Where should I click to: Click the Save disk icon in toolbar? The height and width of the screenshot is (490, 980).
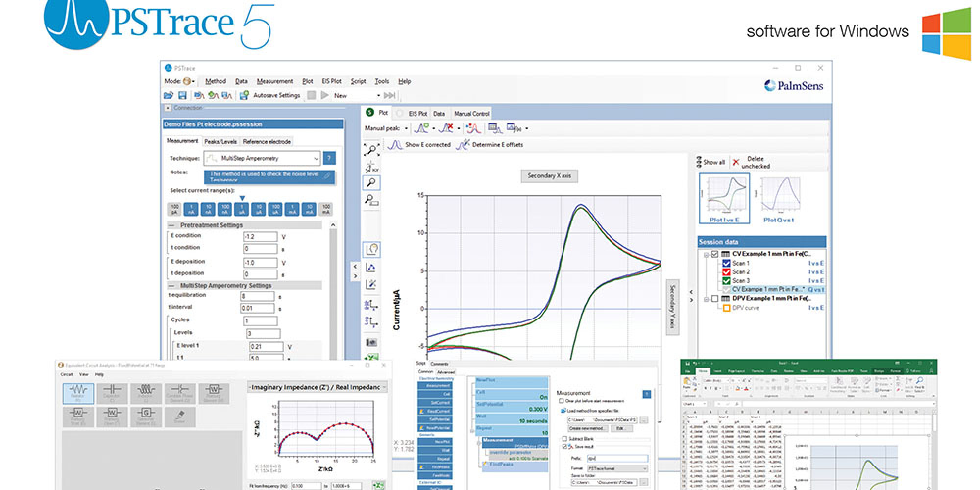[182, 96]
